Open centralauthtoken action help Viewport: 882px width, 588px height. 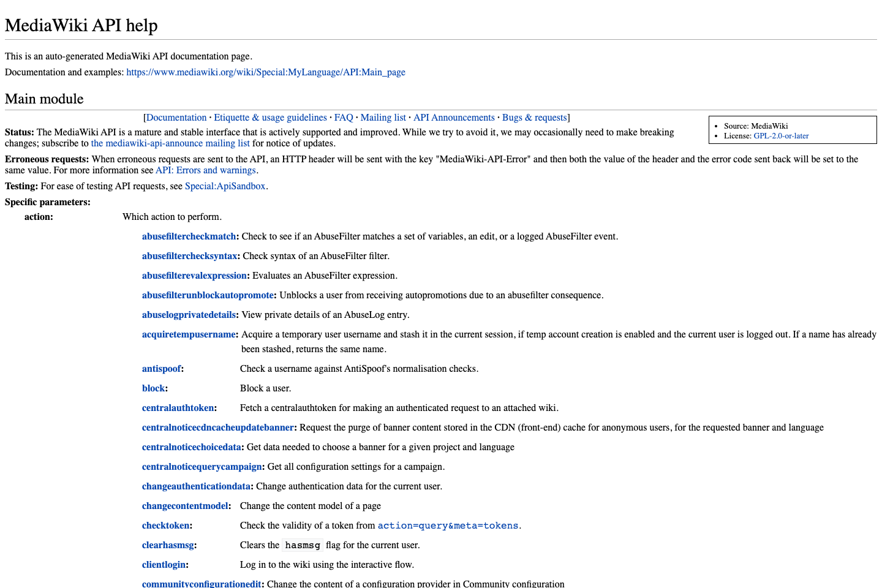point(178,407)
